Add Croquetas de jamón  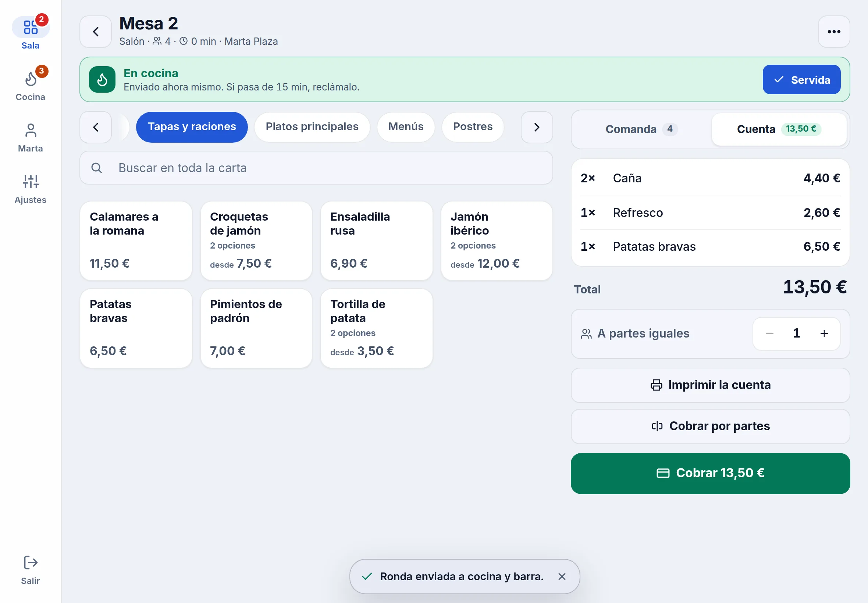click(x=256, y=241)
